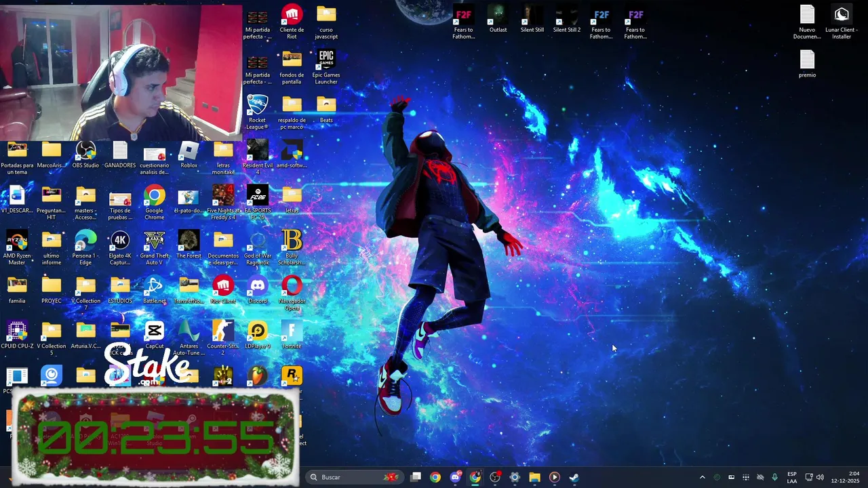Image resolution: width=868 pixels, height=488 pixels.
Task: Select the GANADORES text document
Action: click(x=120, y=155)
